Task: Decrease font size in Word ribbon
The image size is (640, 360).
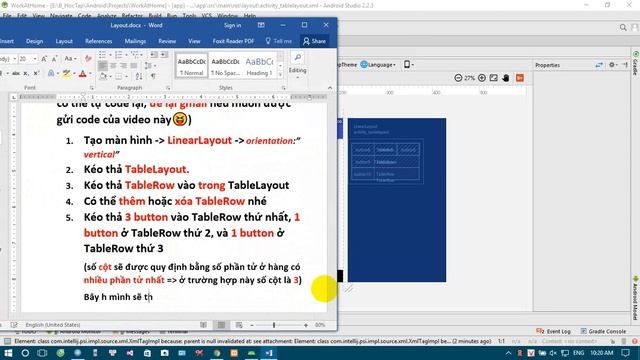Action: click(x=54, y=59)
